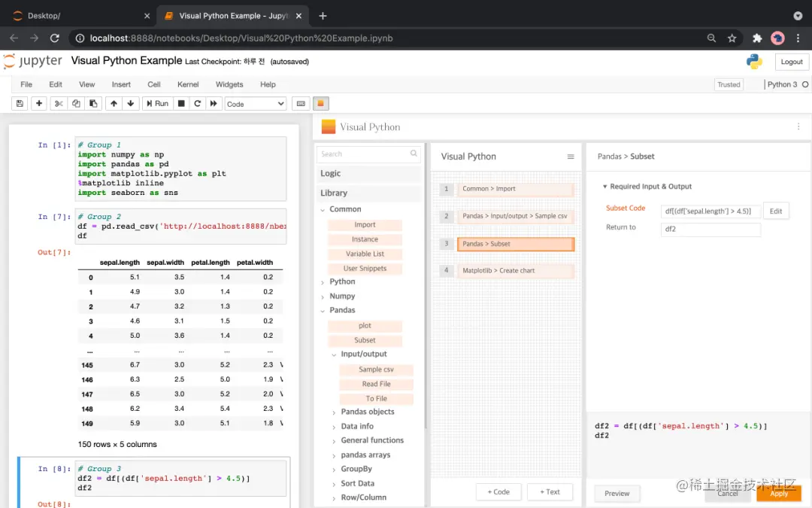The image size is (812, 508).
Task: Paste cells below icon
Action: tap(93, 104)
